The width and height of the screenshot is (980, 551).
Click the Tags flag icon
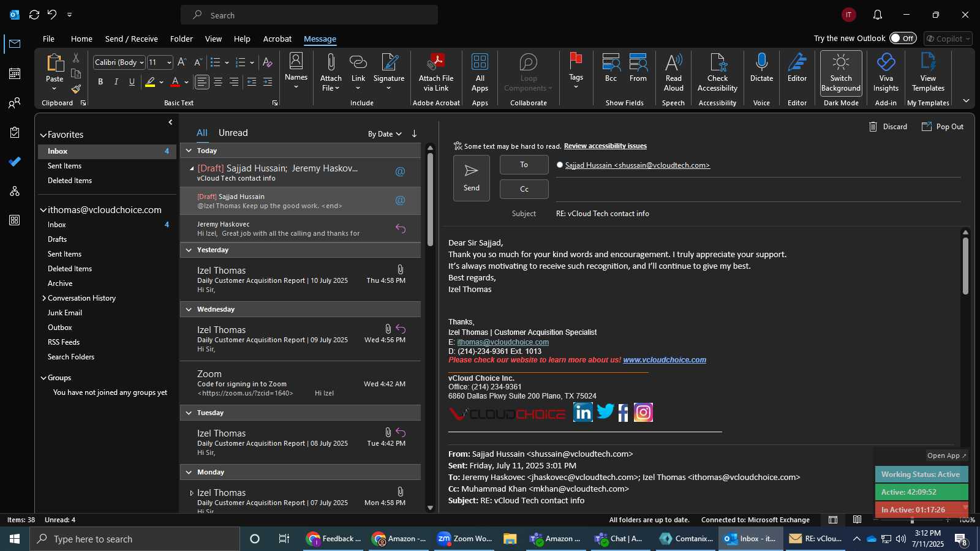click(x=576, y=61)
